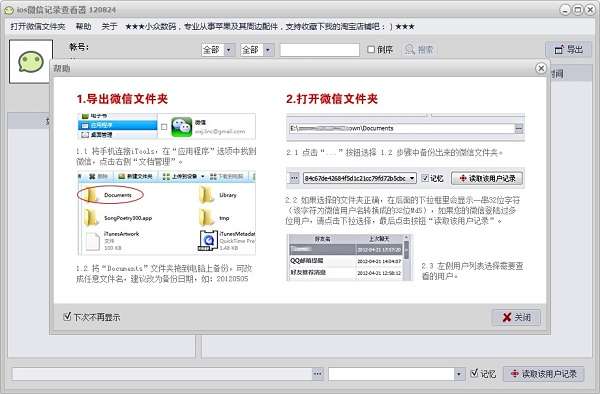Open the bottom user ID dropdown arrow

(x=459, y=374)
